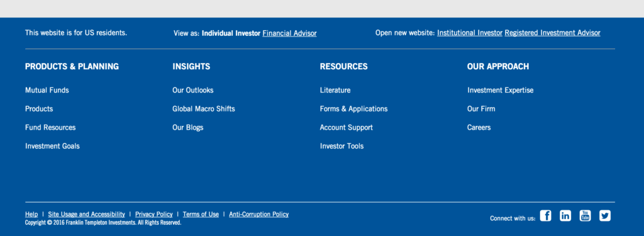Open Global Macro Shifts
Image resolution: width=644 pixels, height=236 pixels.
click(204, 109)
